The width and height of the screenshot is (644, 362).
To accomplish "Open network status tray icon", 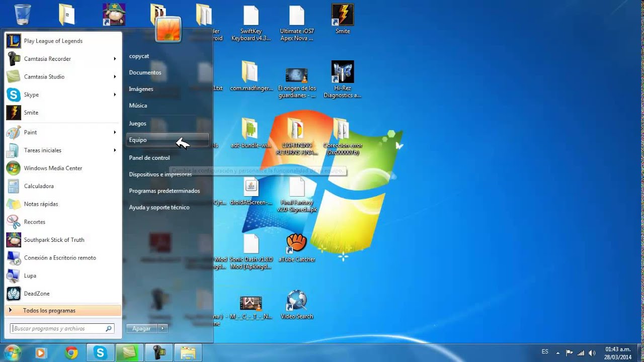I will click(581, 353).
